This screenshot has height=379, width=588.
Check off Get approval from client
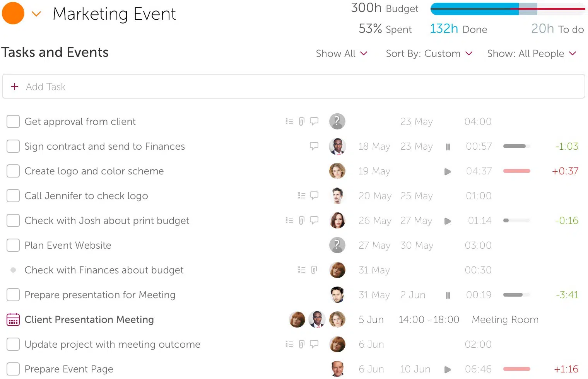tap(13, 121)
